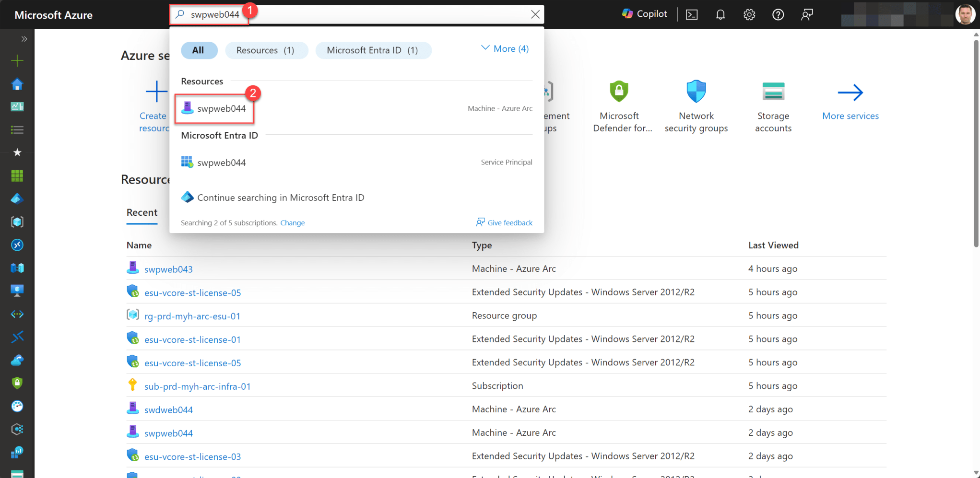Clear the search box with the X
Viewport: 980px width, 478px height.
[x=535, y=14]
